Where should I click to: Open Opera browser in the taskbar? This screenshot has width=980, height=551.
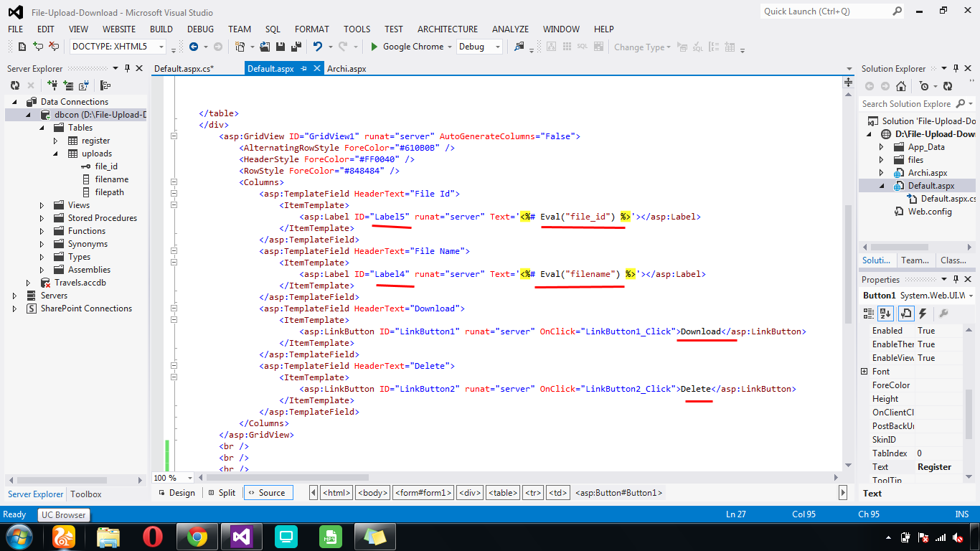pos(152,536)
